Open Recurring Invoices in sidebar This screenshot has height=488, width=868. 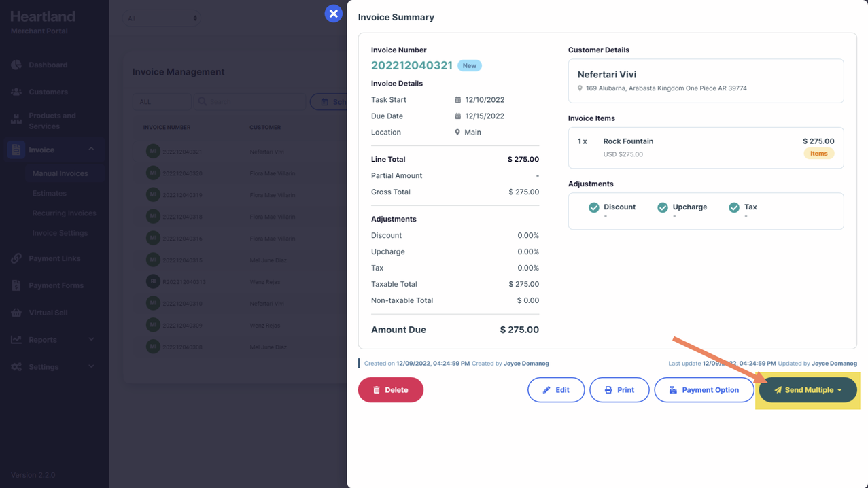coord(64,213)
